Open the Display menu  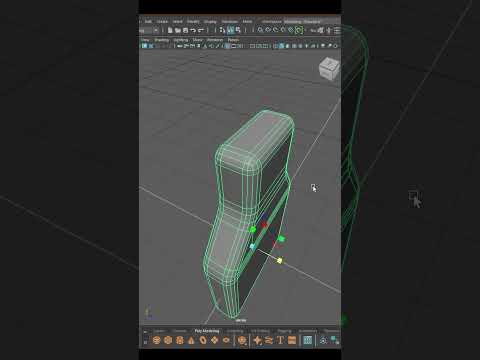210,22
